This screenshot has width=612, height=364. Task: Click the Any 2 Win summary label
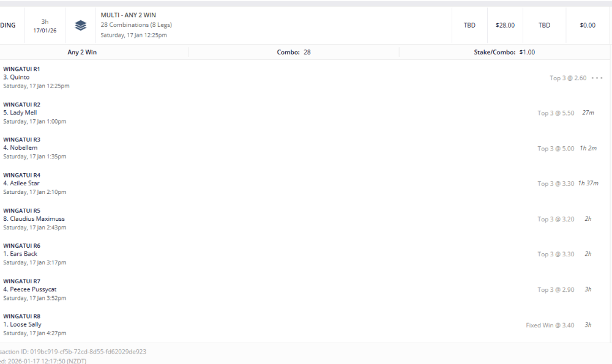(x=82, y=53)
